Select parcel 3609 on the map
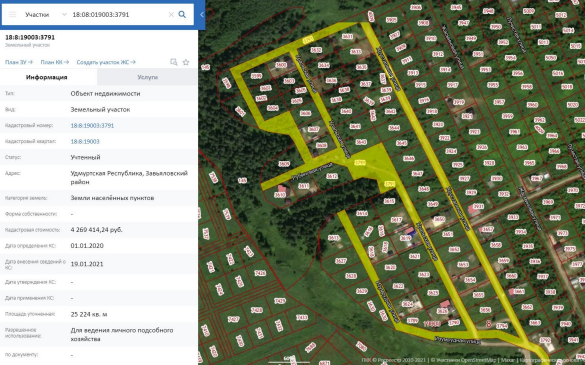The height and width of the screenshot is (365, 585). pyautogui.click(x=284, y=164)
